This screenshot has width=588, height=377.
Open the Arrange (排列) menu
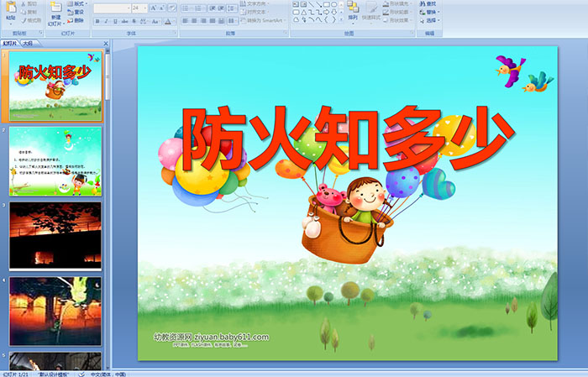click(x=353, y=11)
